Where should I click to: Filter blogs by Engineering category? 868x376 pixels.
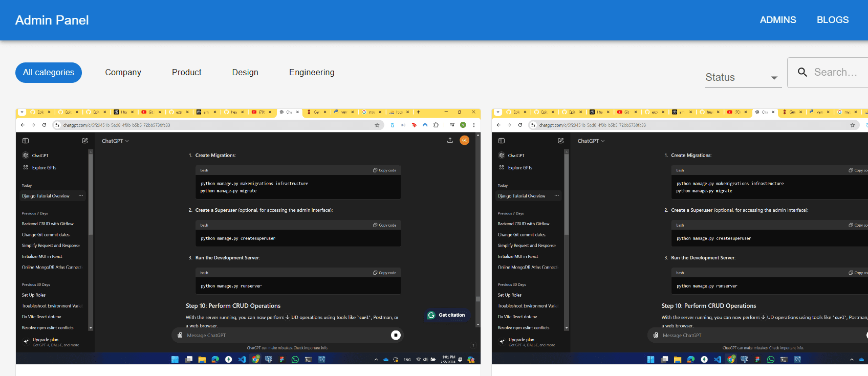tap(312, 73)
